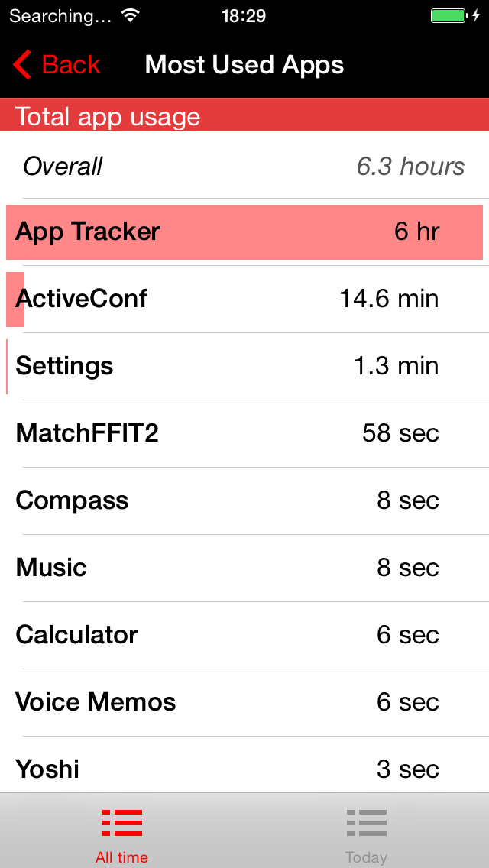Tap the Compass usage entry

(244, 500)
